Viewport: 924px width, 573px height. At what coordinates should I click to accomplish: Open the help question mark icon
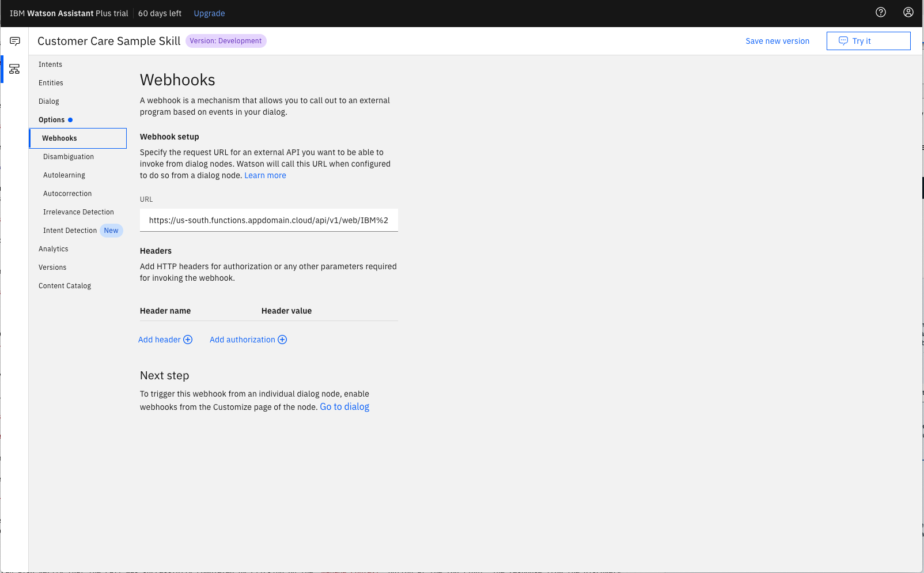tap(881, 13)
